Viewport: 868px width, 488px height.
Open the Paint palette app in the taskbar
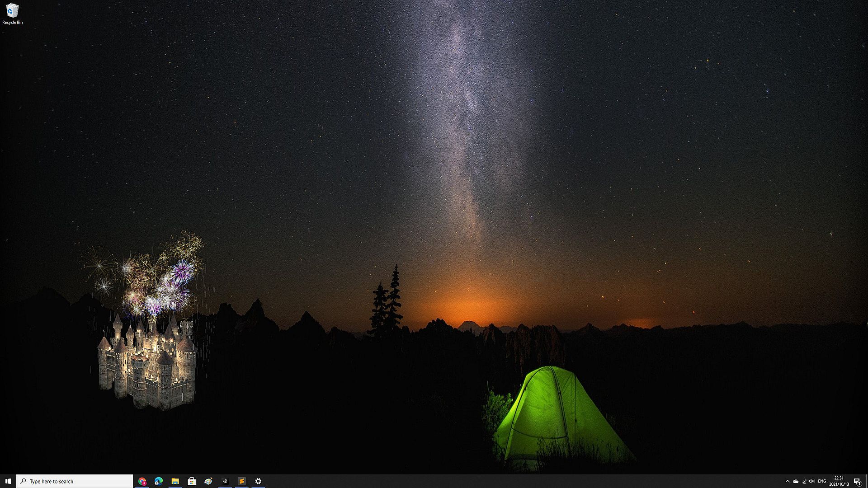208,481
